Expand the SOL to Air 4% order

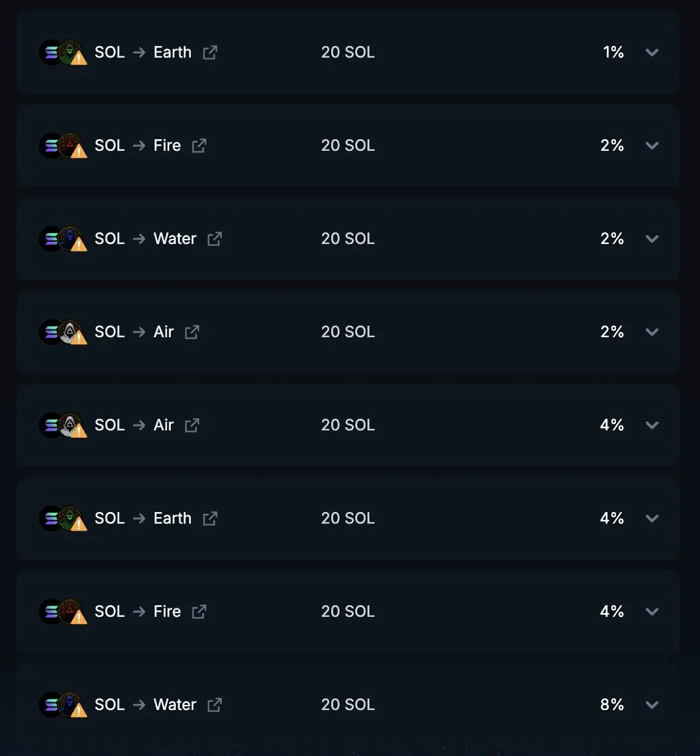(x=652, y=425)
